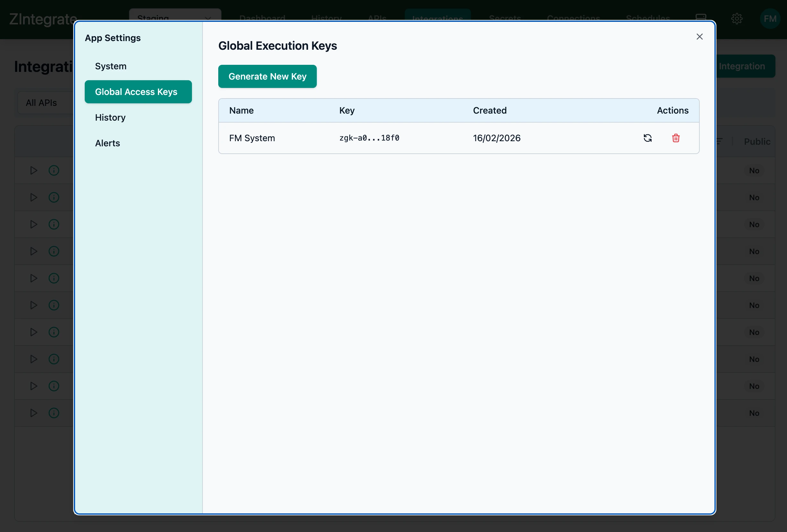This screenshot has height=532, width=787.
Task: Open the settings gear in the top bar
Action: (x=737, y=19)
